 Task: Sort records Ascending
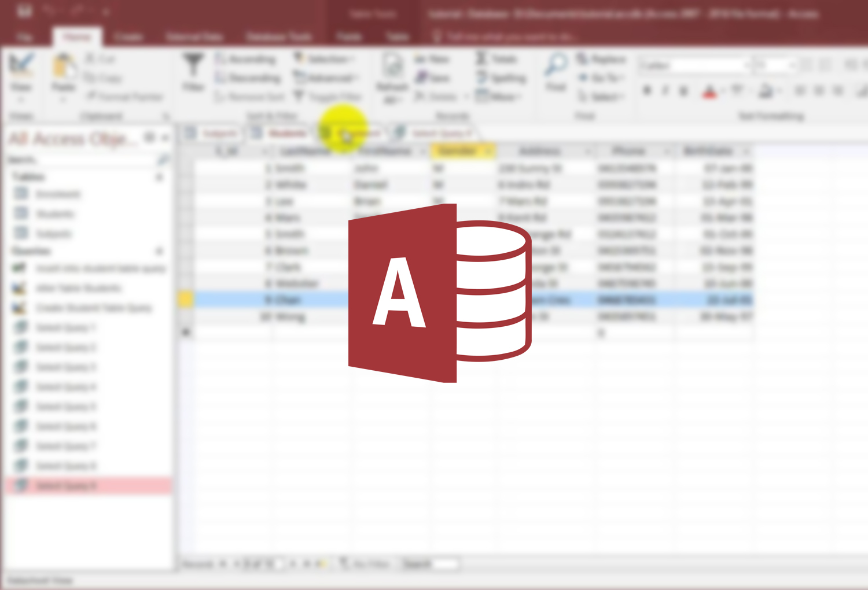click(245, 58)
